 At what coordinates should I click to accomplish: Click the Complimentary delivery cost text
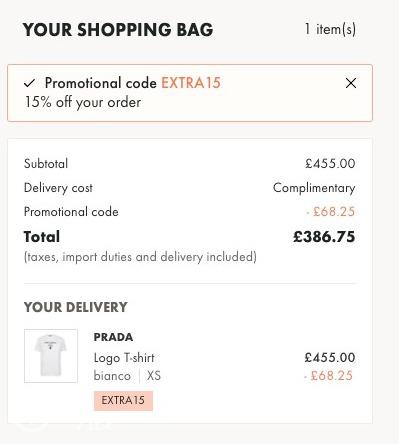coord(314,188)
